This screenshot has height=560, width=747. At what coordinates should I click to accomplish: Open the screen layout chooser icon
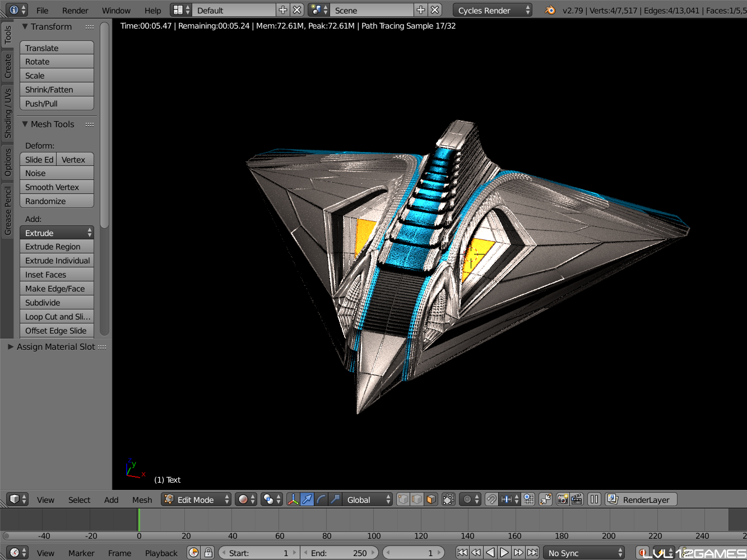[181, 10]
